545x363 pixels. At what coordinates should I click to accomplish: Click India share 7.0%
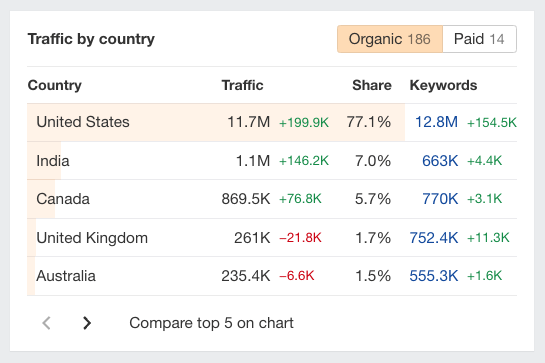[373, 161]
